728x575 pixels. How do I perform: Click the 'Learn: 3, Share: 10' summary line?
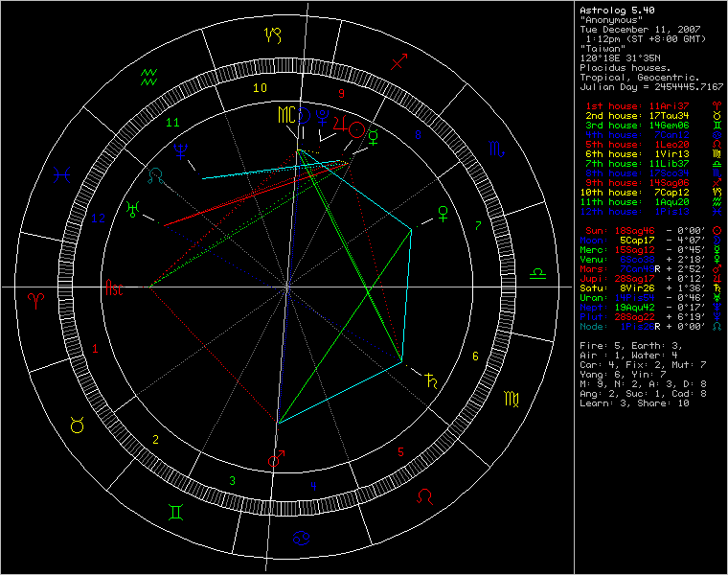pos(634,403)
